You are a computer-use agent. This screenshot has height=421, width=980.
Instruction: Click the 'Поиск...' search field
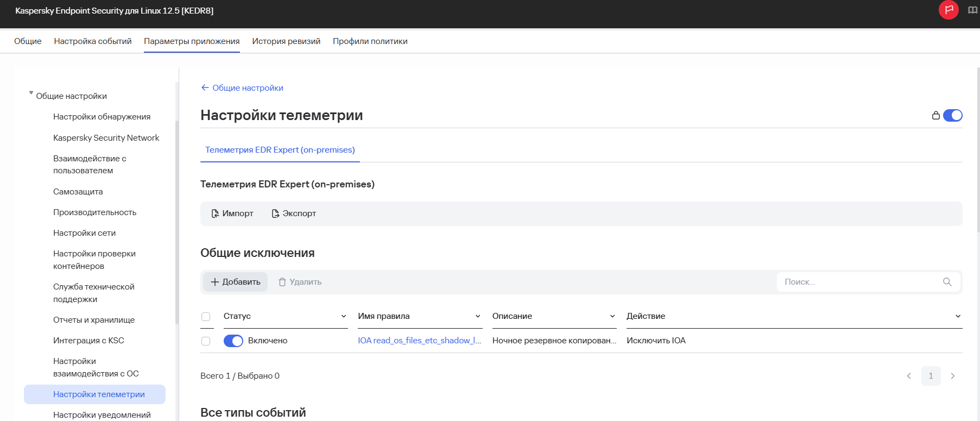click(x=869, y=282)
